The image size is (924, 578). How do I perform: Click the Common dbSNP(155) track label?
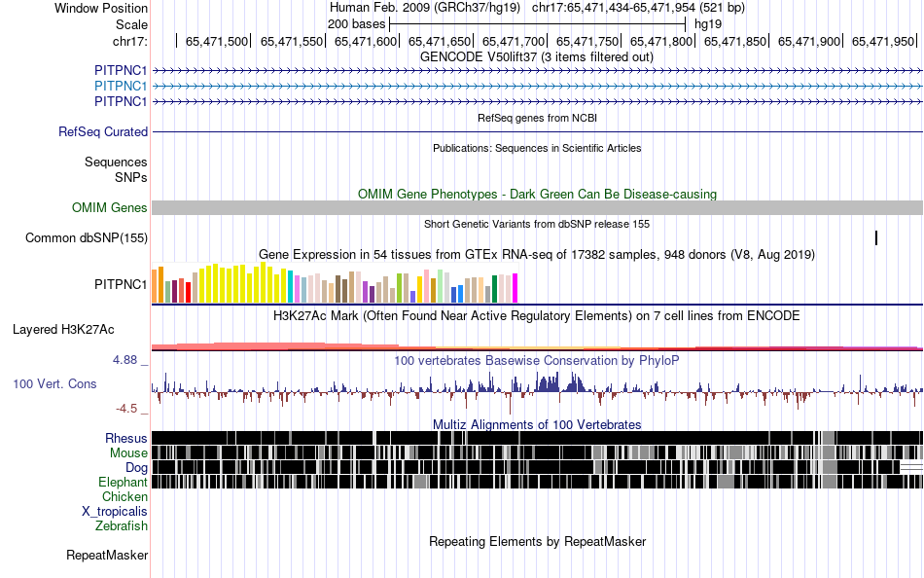coord(86,237)
